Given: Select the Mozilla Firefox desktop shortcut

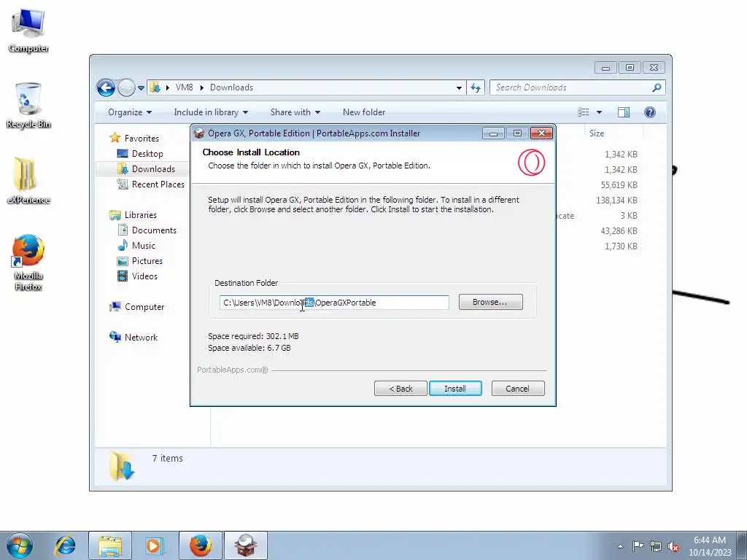Looking at the screenshot, I should click(28, 262).
